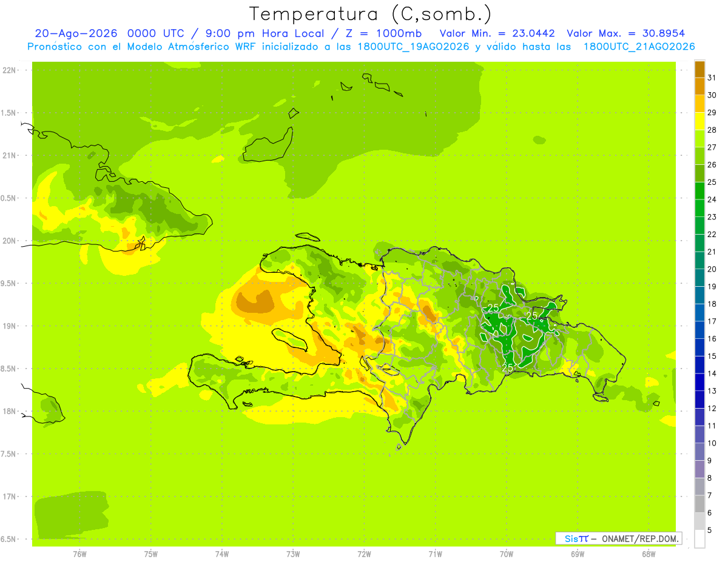Click the '69W' longitude axis label
Image resolution: width=728 pixels, height=562 pixels.
(578, 554)
